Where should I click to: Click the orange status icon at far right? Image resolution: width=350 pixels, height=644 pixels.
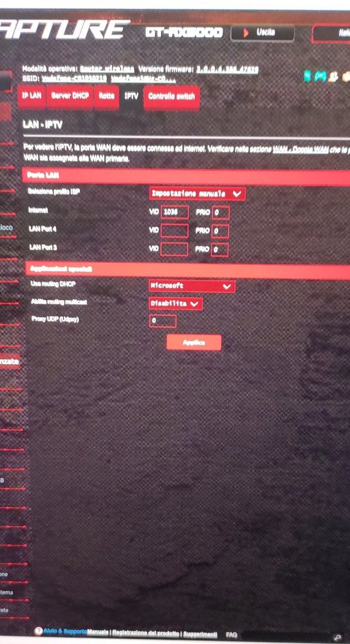tap(346, 76)
